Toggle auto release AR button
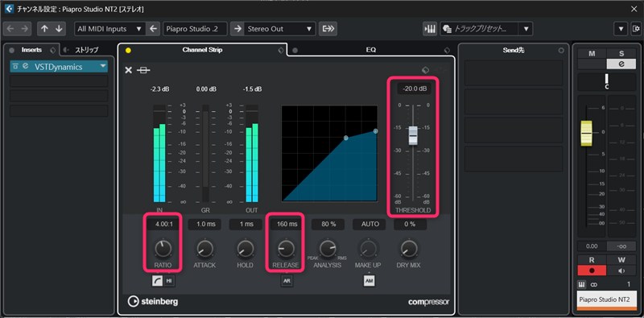The width and height of the screenshot is (644, 318). (287, 281)
